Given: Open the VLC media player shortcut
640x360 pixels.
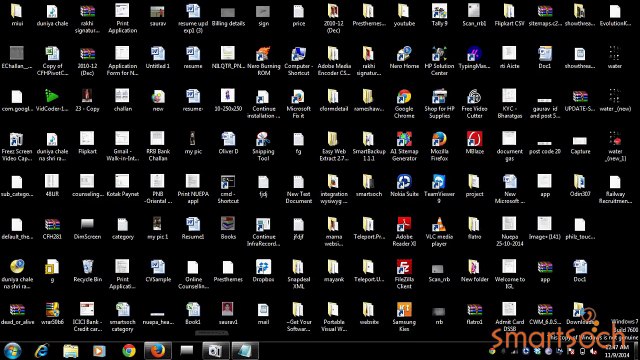Looking at the screenshot, I should pos(439,231).
